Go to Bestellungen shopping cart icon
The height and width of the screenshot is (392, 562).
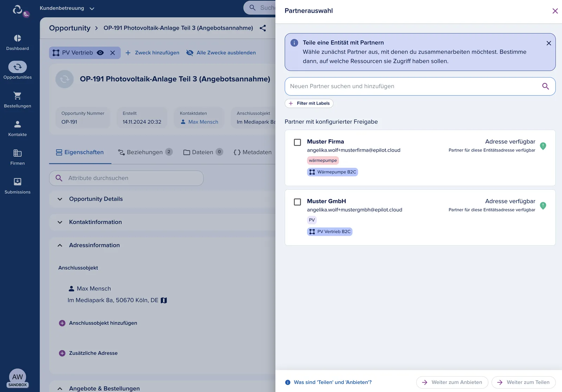[x=18, y=95]
